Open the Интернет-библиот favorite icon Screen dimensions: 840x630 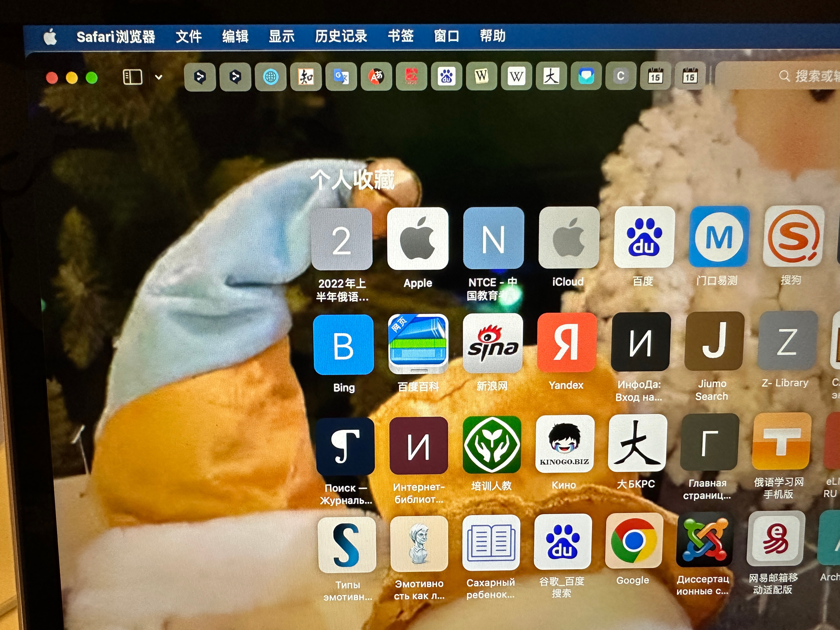[419, 445]
